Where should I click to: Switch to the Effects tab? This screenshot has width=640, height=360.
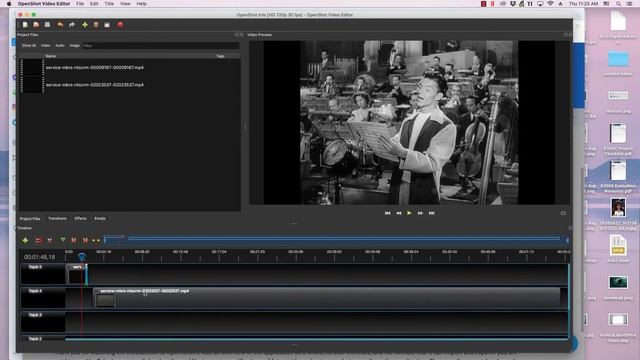80,219
